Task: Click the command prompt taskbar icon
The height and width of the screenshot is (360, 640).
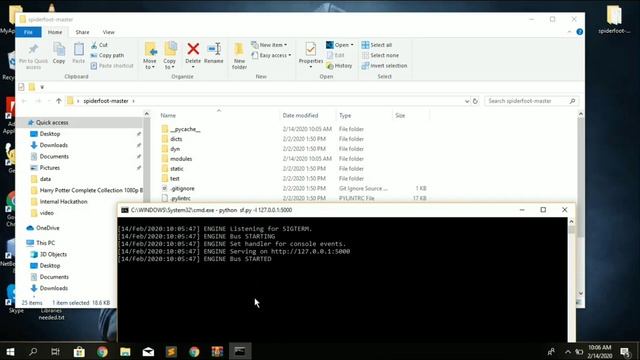Action: click(x=240, y=351)
